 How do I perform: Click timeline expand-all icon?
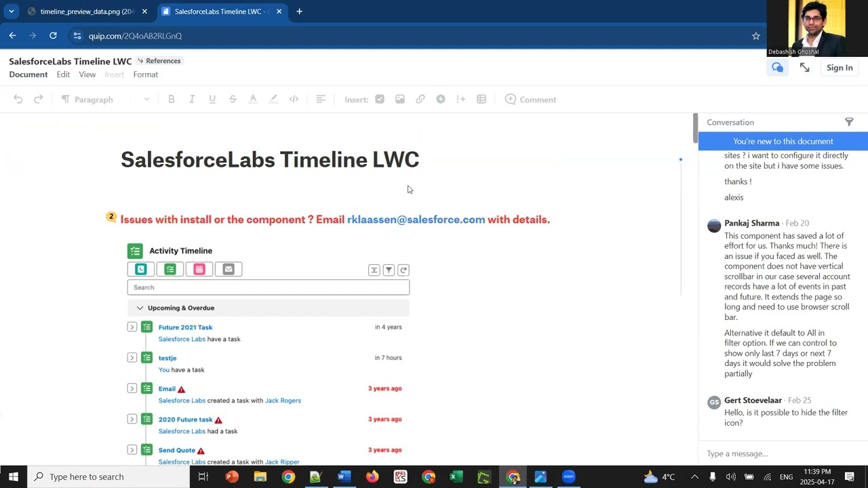tap(374, 270)
